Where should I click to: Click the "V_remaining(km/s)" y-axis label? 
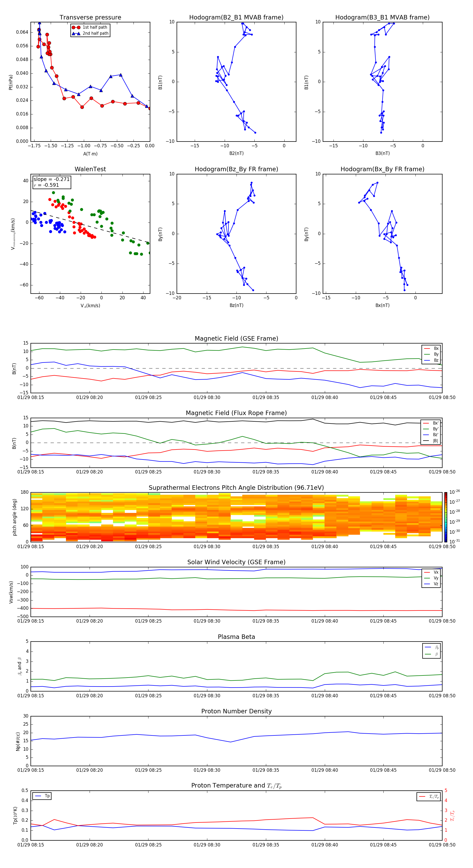13,234
